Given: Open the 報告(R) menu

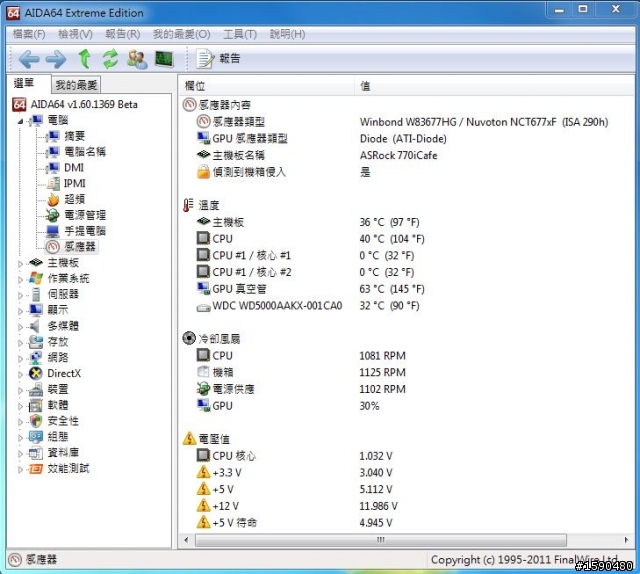Looking at the screenshot, I should [122, 34].
